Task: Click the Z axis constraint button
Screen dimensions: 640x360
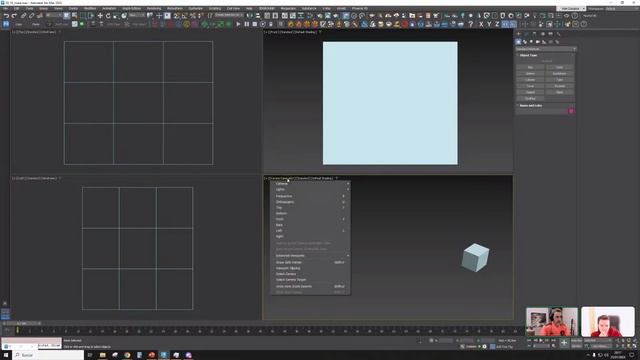Action: pyautogui.click(x=497, y=24)
